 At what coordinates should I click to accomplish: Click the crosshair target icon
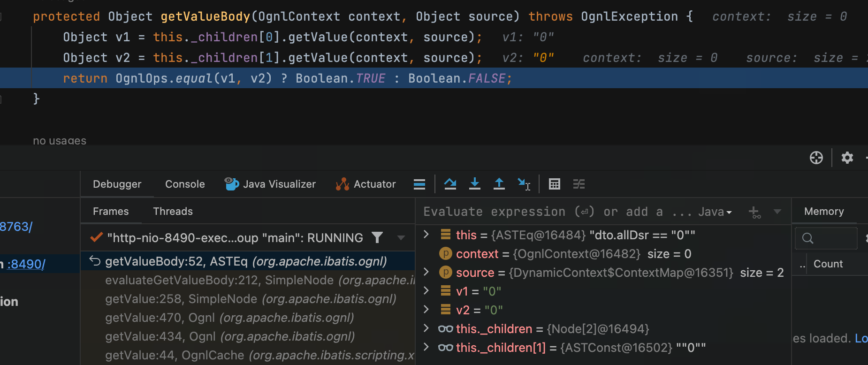(x=816, y=158)
